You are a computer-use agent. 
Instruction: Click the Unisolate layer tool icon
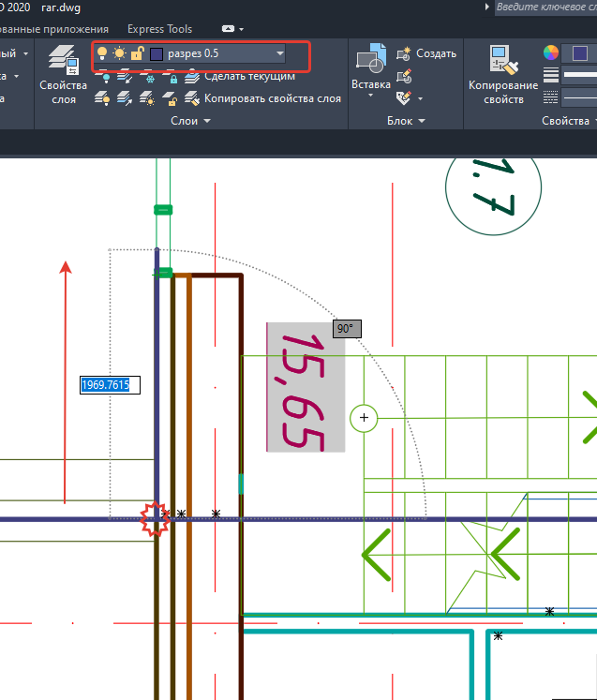click(125, 98)
